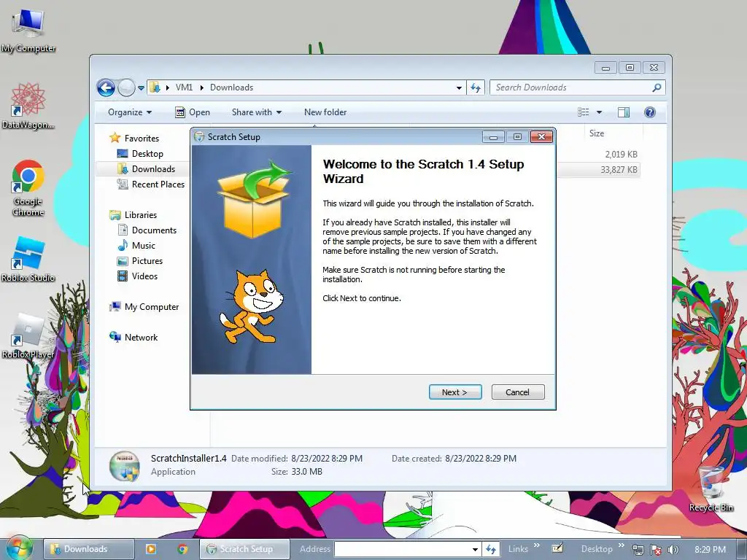Viewport: 747px width, 560px height.
Task: Click the My Computer desktop icon
Action: (x=28, y=31)
